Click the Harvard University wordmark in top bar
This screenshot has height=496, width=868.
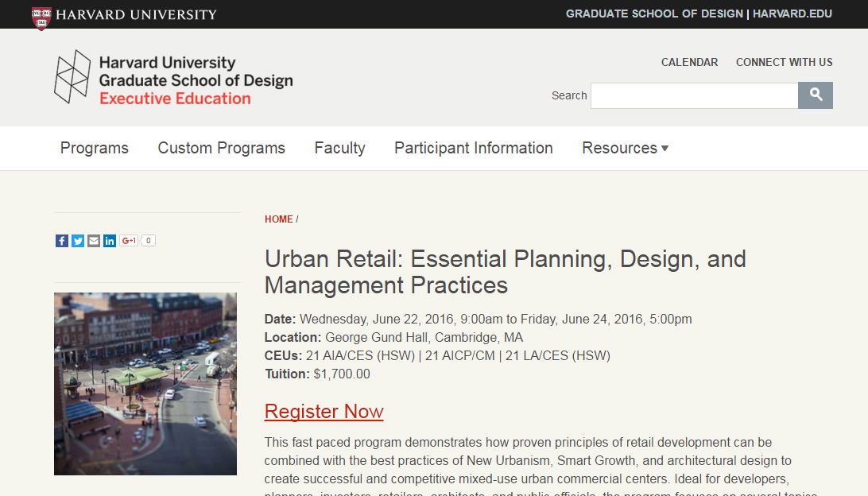point(136,15)
